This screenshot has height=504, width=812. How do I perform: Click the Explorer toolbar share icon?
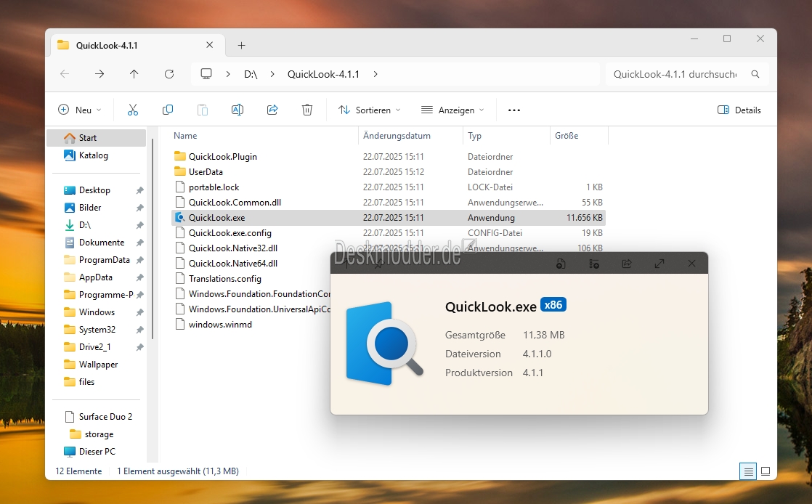[272, 110]
